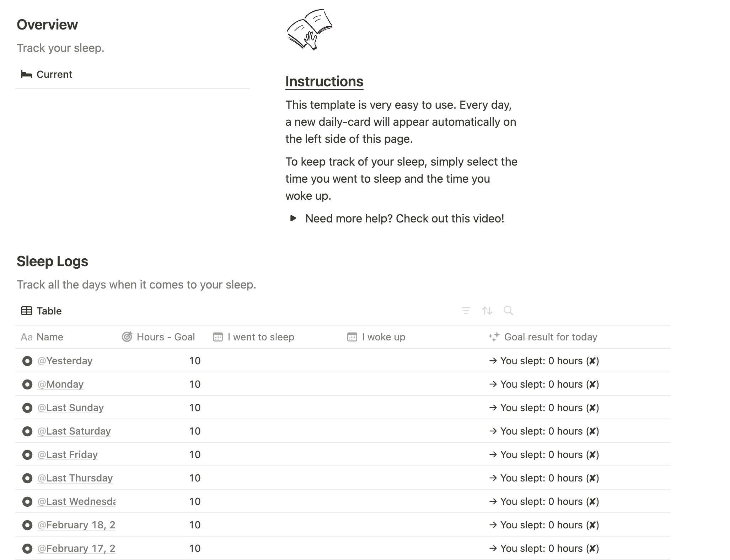The width and height of the screenshot is (730, 560).
Task: Expand the 'Need more help?' toggle
Action: tap(293, 218)
